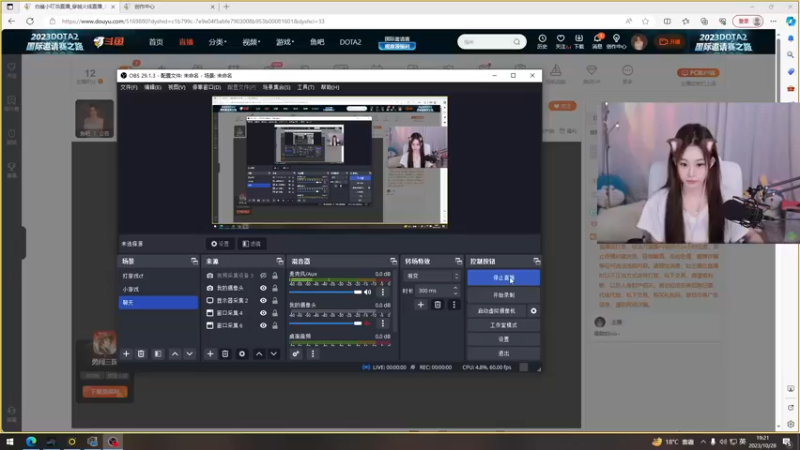
Task: Toggle lock on 窗口采集 4 source
Action: pos(275,313)
